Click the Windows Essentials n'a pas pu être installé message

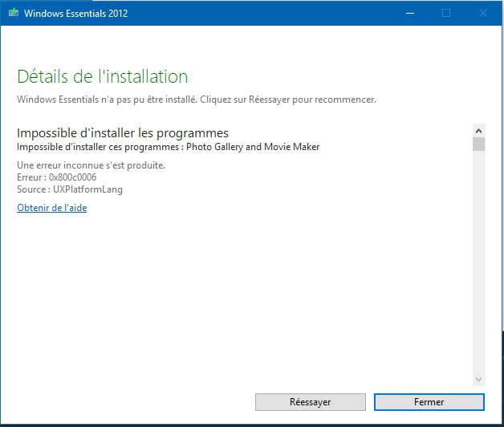click(x=197, y=100)
